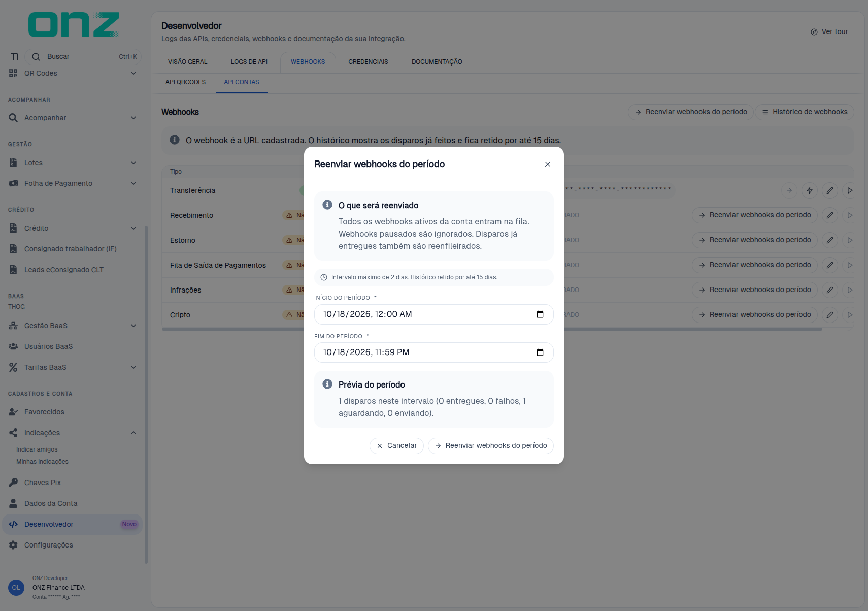Switch to Visão Geral tab

[188, 62]
